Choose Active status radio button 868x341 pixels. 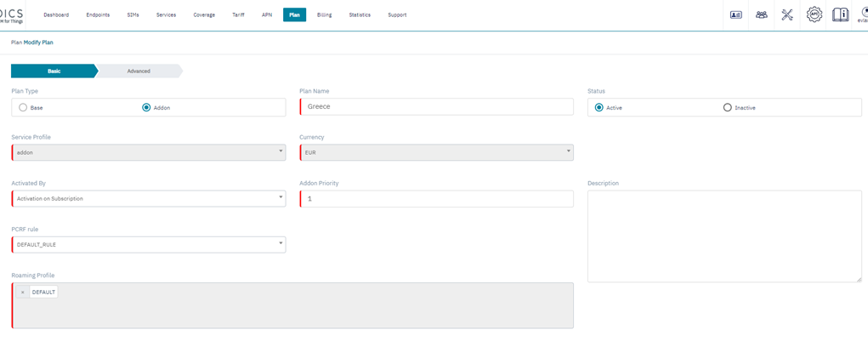coord(599,108)
